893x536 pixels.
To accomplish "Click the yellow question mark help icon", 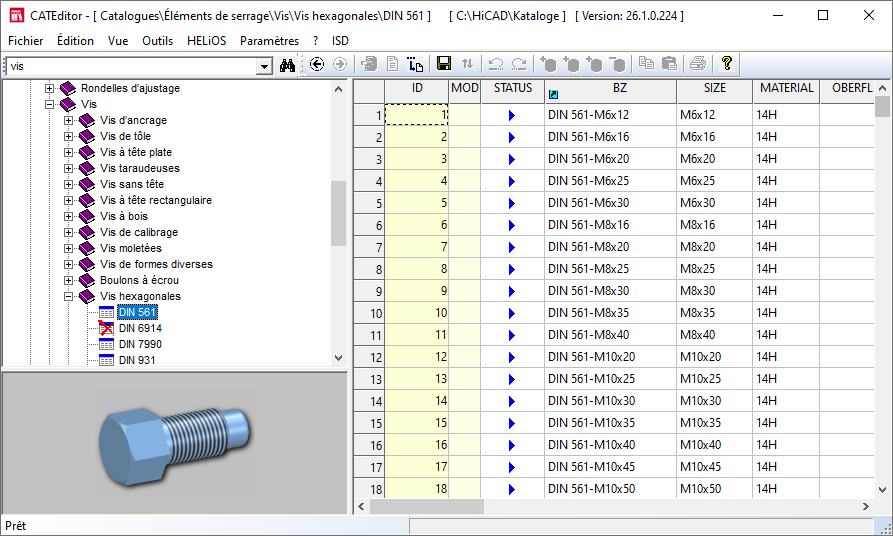I will [727, 64].
